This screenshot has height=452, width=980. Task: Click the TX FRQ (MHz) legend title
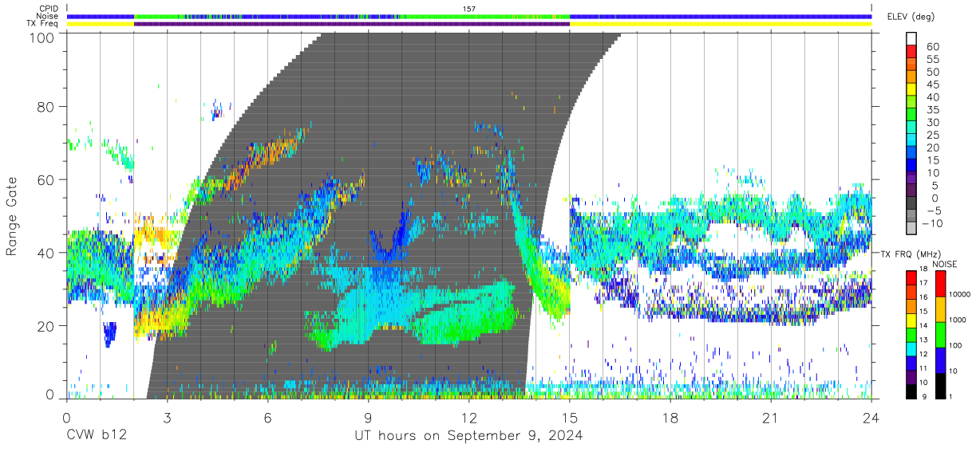coord(910,254)
